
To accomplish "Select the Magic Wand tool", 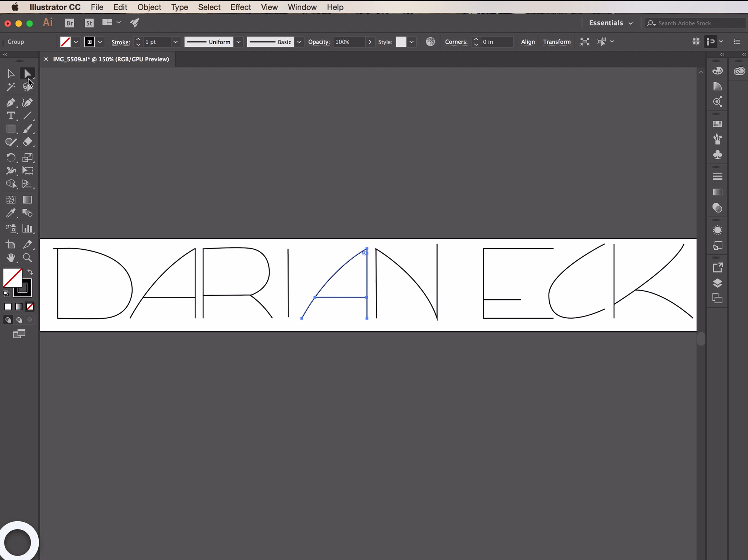I will coord(11,87).
